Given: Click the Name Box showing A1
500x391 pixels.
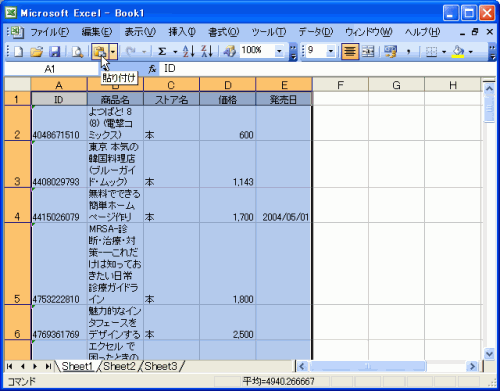Looking at the screenshot, I should (50, 69).
